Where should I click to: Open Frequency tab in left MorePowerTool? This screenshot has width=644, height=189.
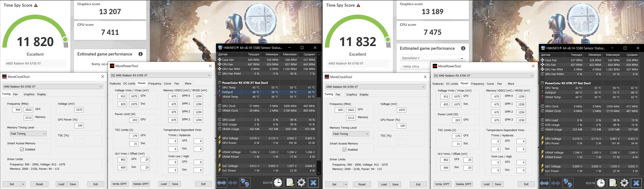[x=155, y=84]
